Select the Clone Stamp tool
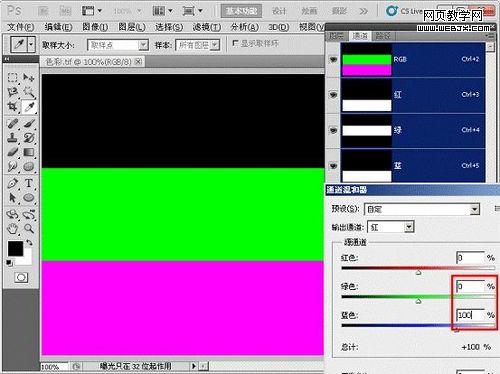Image resolution: width=500 pixels, height=374 pixels. click(13, 138)
